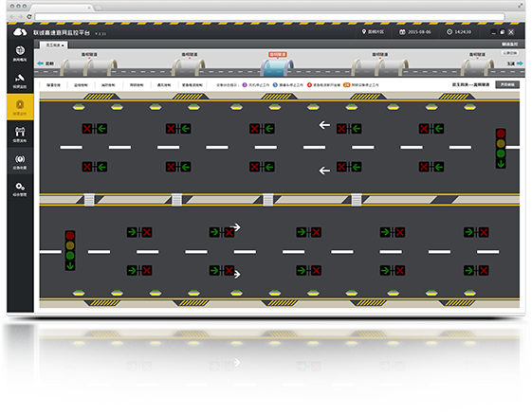Select the first control tab below the tunnel strip
The image size is (532, 414).
tap(53, 84)
